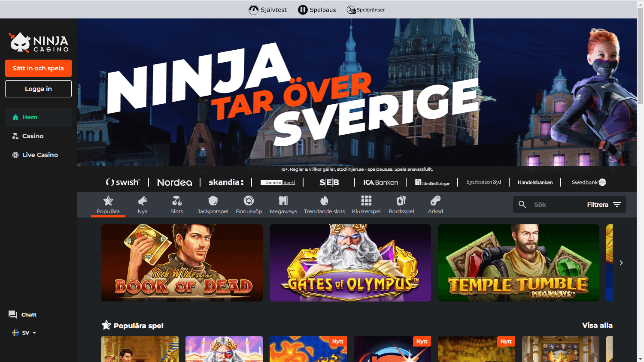The width and height of the screenshot is (644, 362).
Task: Click the Danske Bank logo
Action: [278, 182]
